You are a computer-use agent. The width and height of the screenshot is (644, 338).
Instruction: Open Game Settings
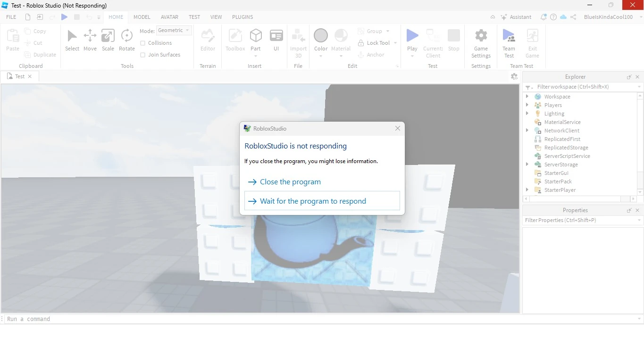[x=481, y=42]
